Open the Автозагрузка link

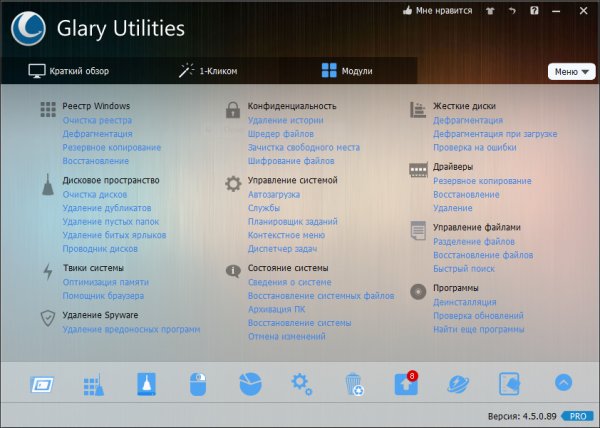point(274,194)
